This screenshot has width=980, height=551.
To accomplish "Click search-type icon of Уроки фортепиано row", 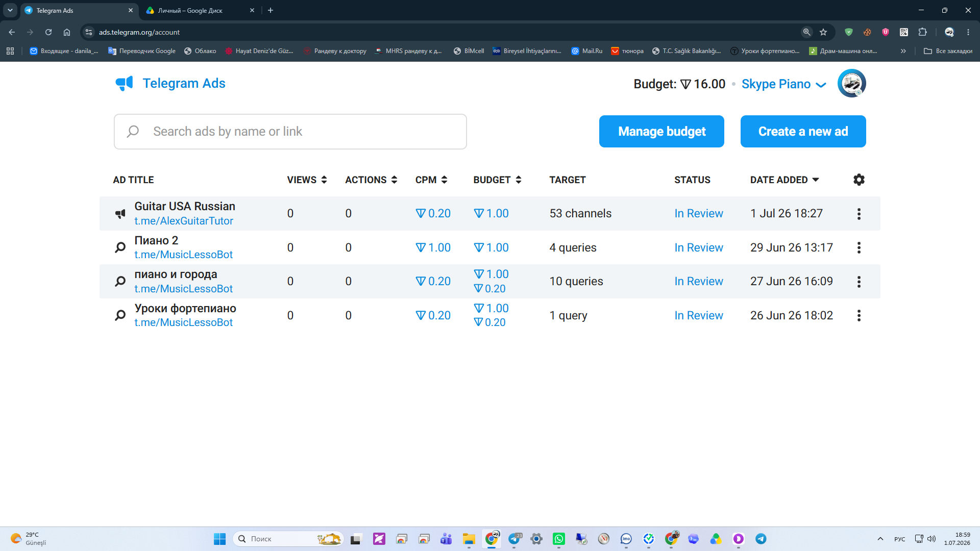I will [x=120, y=315].
